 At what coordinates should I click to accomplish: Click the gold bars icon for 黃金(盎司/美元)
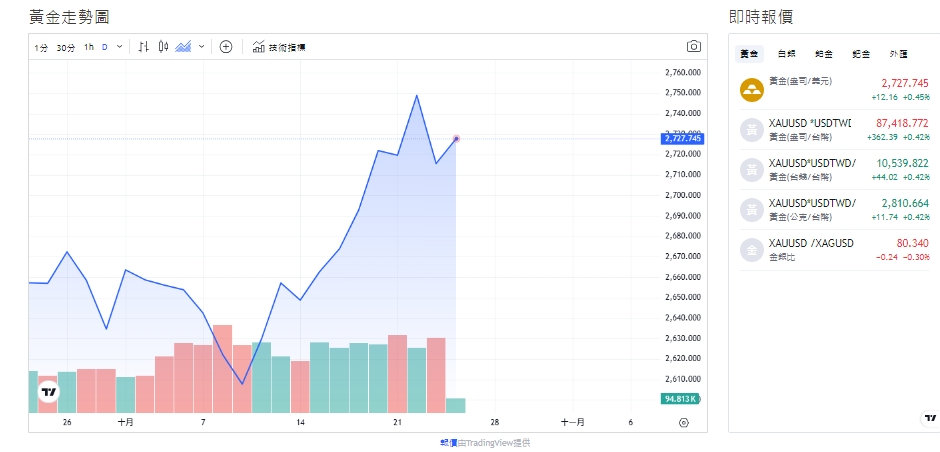click(x=752, y=90)
